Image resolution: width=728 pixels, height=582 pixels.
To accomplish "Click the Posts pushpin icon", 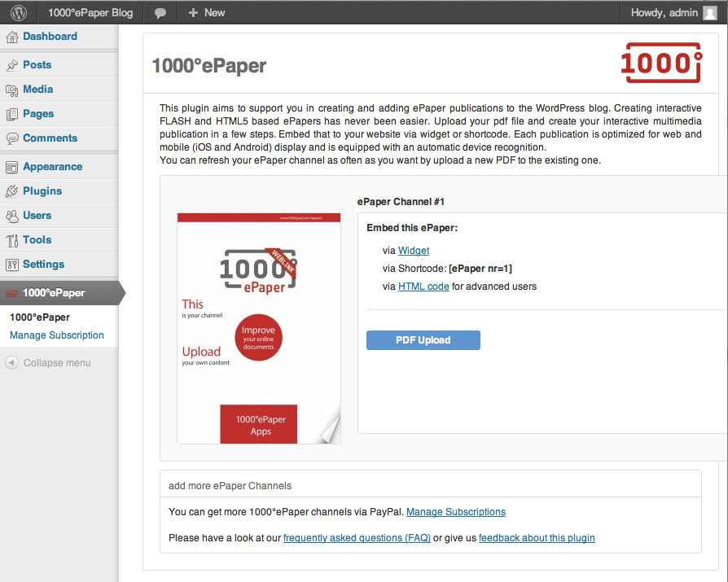I will click(12, 65).
